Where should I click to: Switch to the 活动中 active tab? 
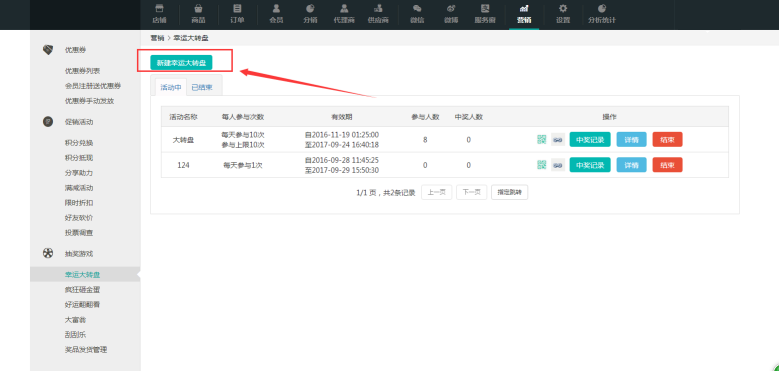tap(170, 87)
